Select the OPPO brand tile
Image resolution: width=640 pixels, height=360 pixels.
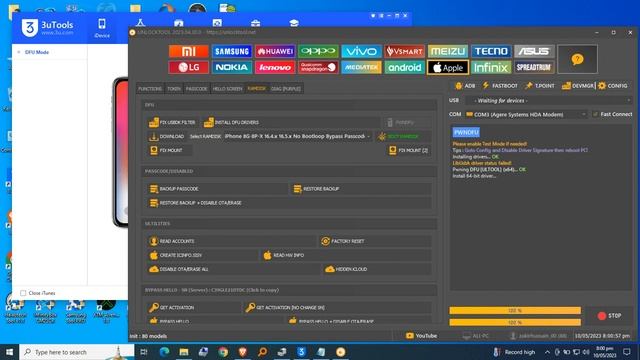coord(318,51)
